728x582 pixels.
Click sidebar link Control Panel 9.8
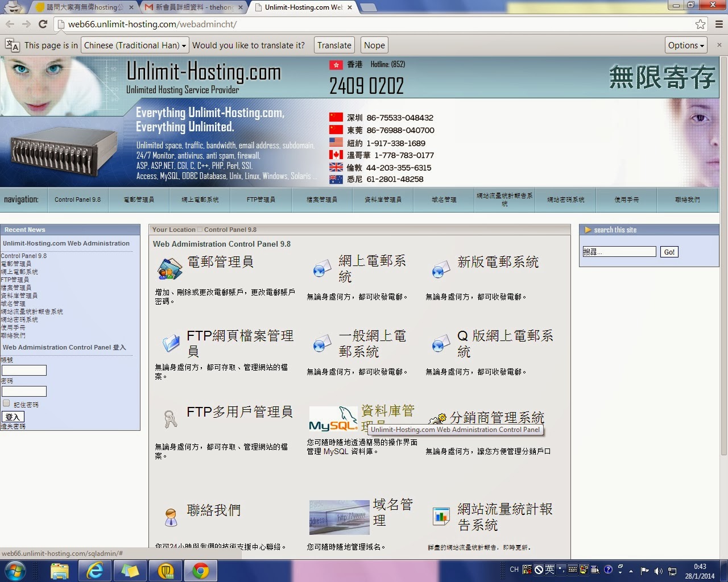pyautogui.click(x=24, y=256)
